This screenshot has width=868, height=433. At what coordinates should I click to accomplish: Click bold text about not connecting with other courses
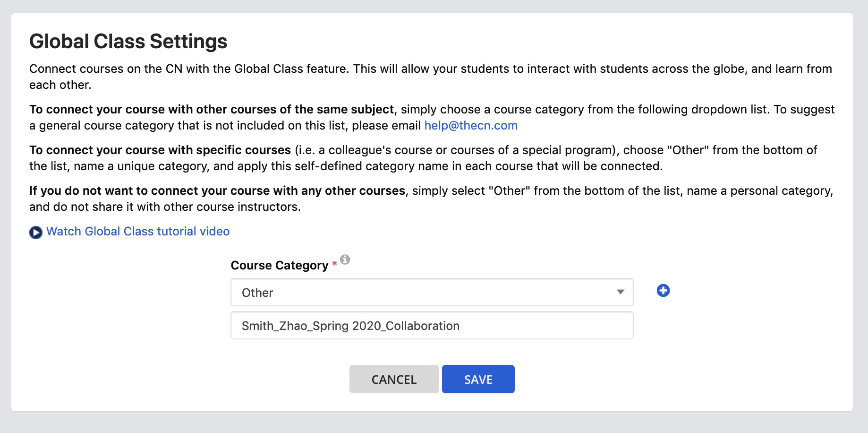[x=217, y=191]
